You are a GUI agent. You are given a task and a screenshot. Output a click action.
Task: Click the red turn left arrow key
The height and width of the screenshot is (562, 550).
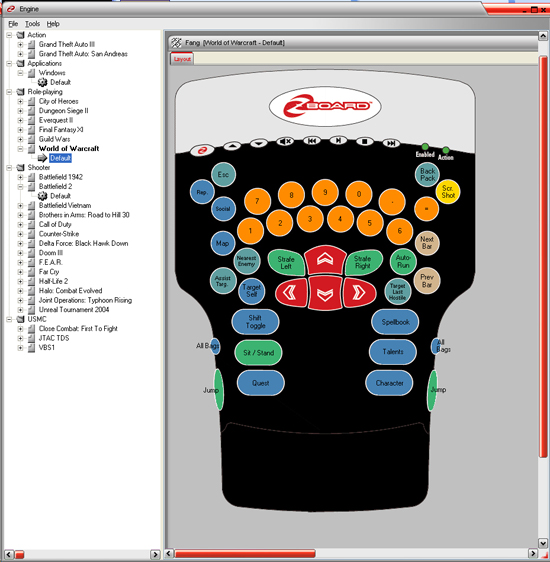291,293
